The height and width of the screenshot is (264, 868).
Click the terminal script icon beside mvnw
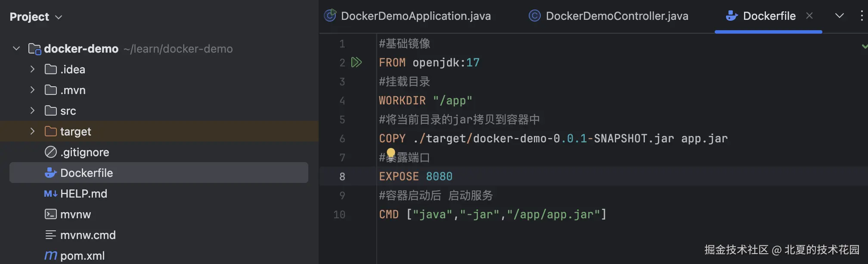point(51,214)
